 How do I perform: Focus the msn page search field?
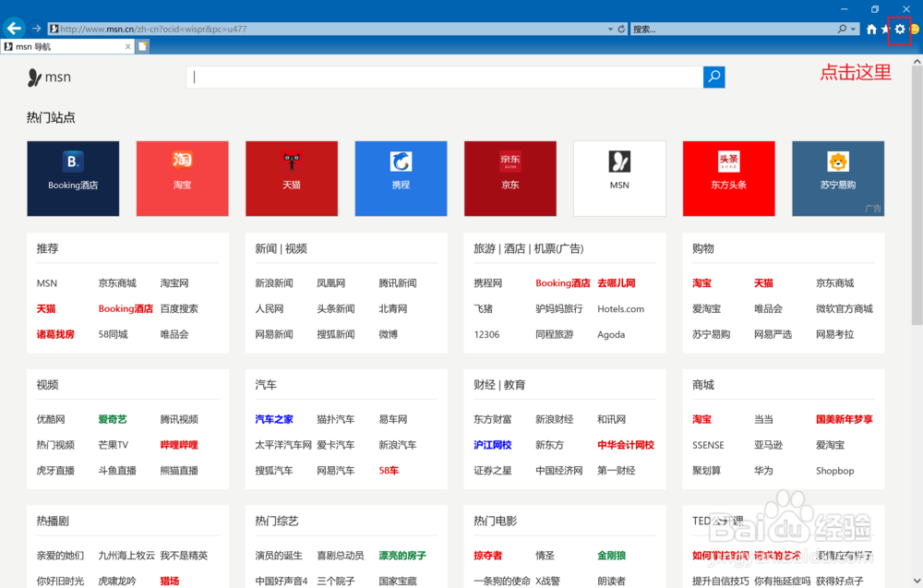(445, 78)
